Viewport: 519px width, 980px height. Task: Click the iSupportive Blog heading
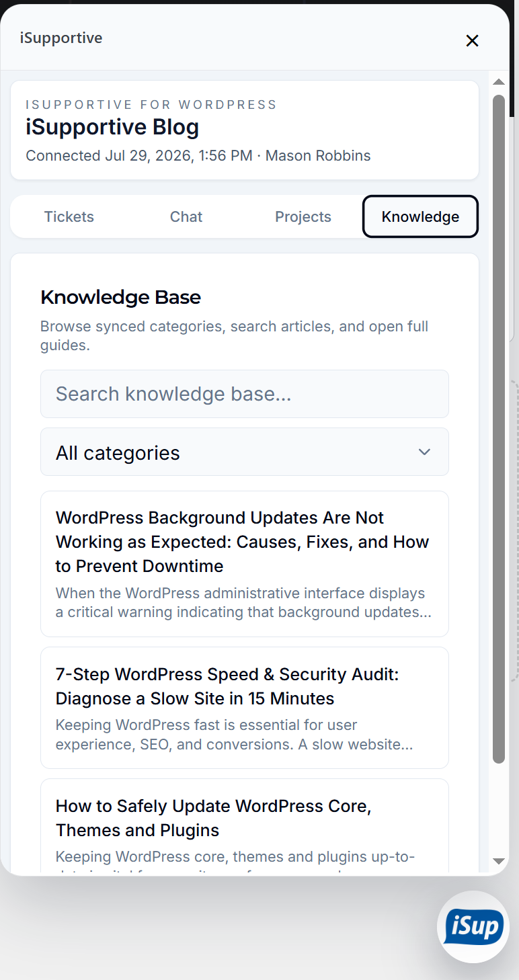(x=112, y=127)
